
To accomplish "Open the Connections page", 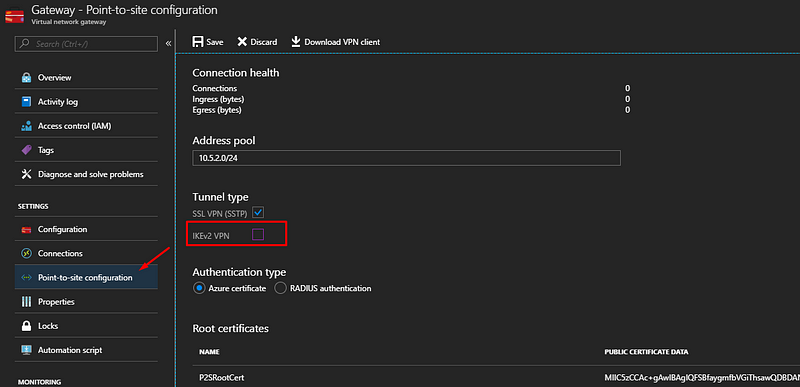I will click(86, 253).
